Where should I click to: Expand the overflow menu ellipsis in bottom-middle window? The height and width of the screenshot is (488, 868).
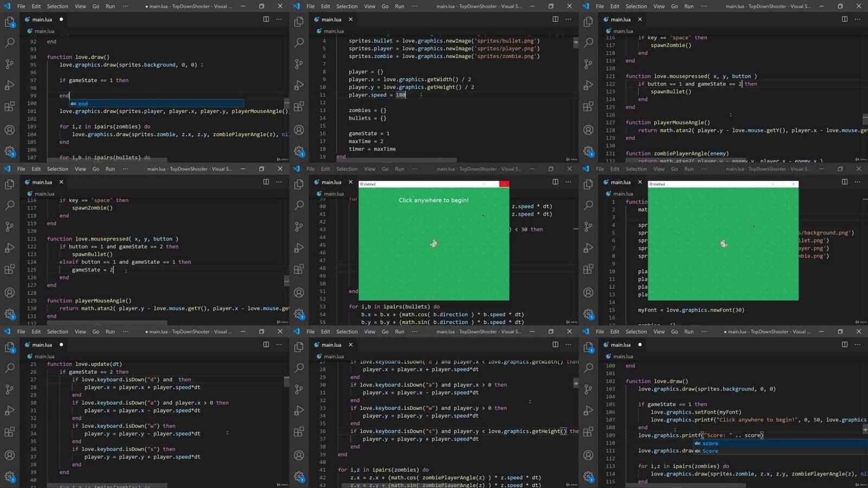[414, 332]
